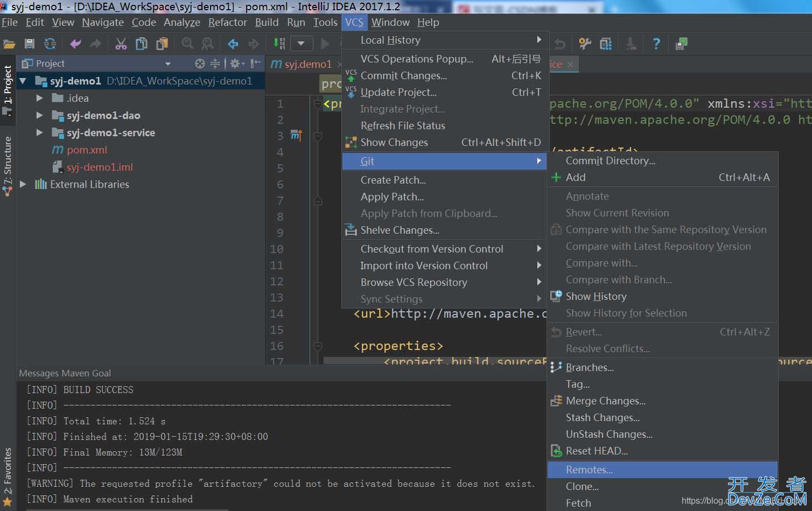Close the editor tab ending in 'ice'
This screenshot has height=511, width=812.
coord(570,65)
